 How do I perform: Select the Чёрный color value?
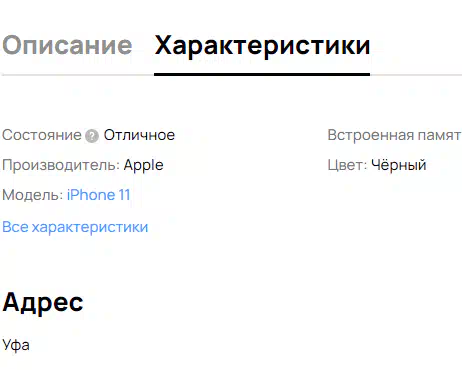pos(399,165)
